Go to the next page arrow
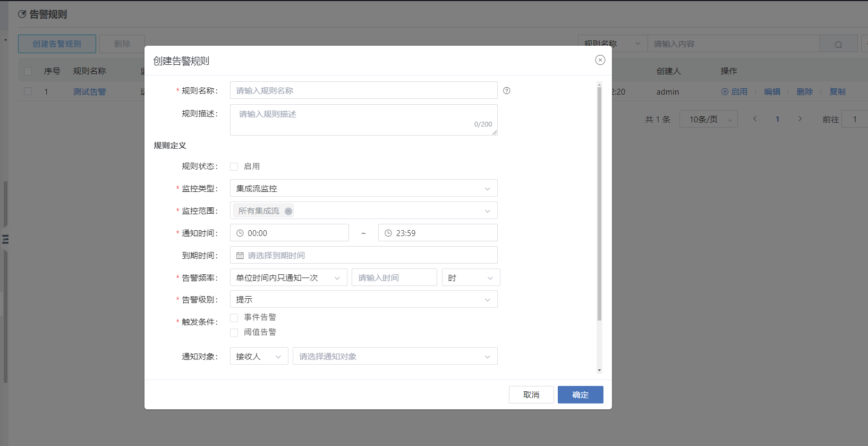 (x=800, y=119)
